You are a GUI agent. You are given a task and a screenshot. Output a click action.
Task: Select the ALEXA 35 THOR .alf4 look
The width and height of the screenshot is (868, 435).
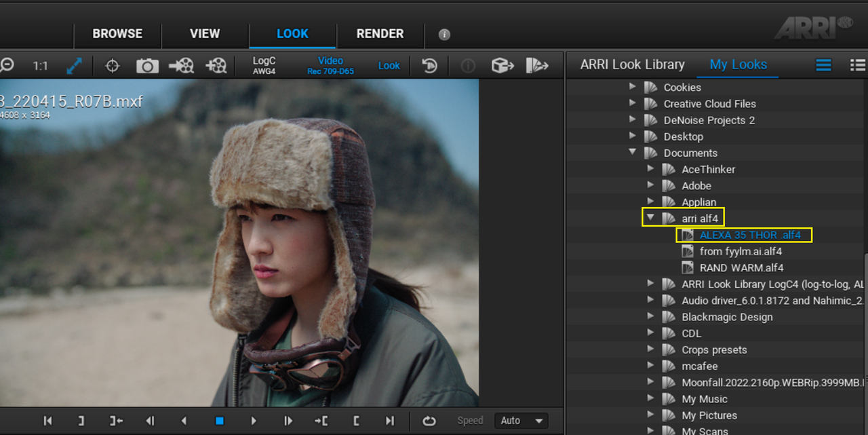tap(750, 235)
